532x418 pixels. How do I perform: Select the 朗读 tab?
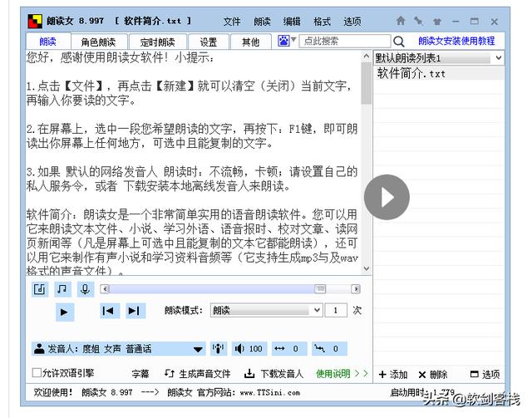48,42
